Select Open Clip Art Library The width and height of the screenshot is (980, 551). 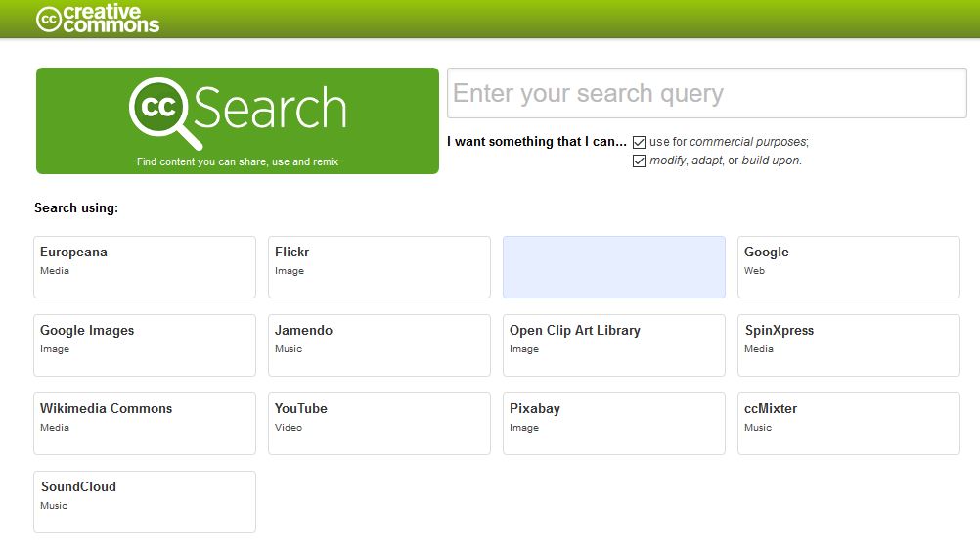pyautogui.click(x=614, y=344)
